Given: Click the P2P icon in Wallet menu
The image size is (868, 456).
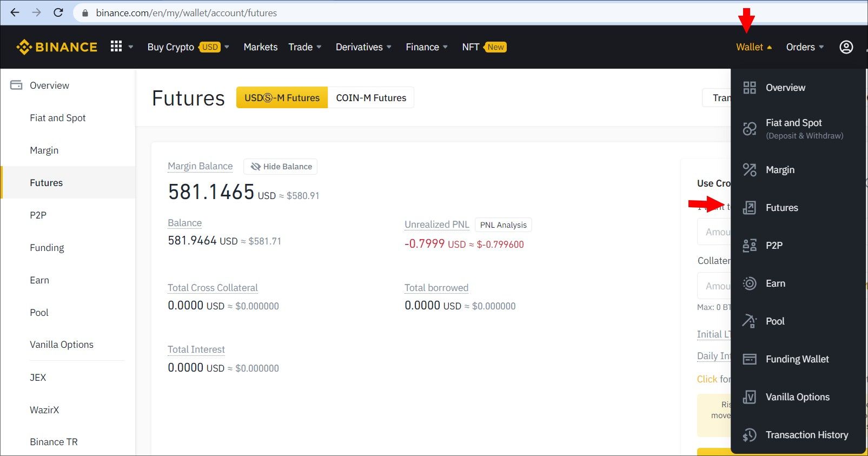Looking at the screenshot, I should click(x=750, y=246).
